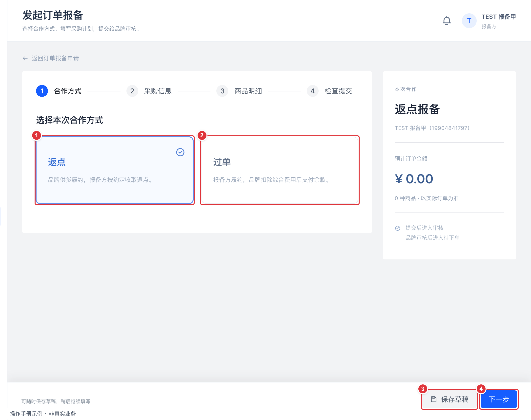The image size is (531, 420).
Task: Go to step 3 商品明细
Action: [239, 91]
